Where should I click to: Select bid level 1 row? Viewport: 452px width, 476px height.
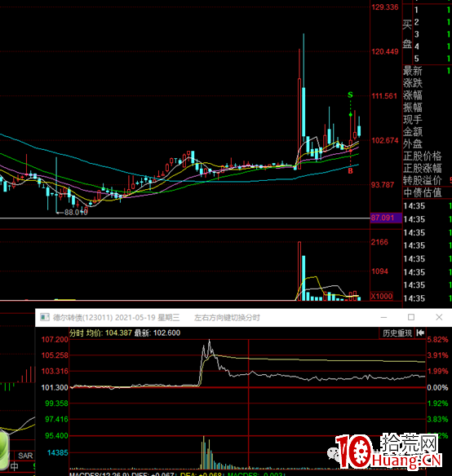click(x=432, y=10)
